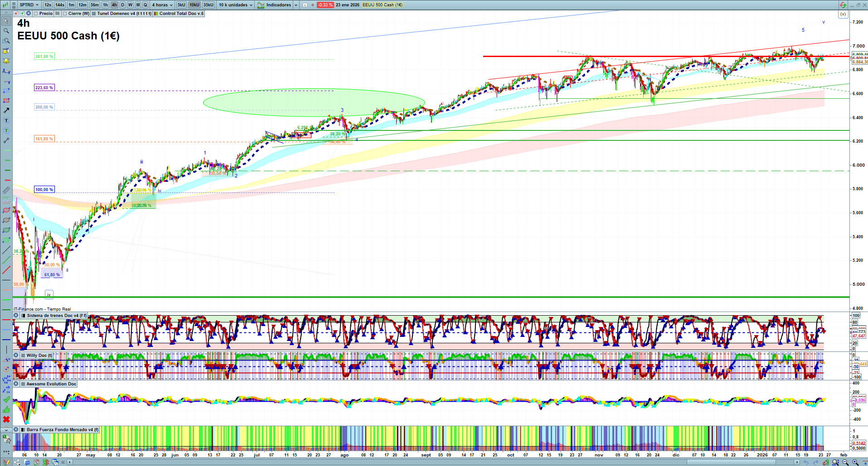Click the zoom-out magnifier at bottom-right

845,462
